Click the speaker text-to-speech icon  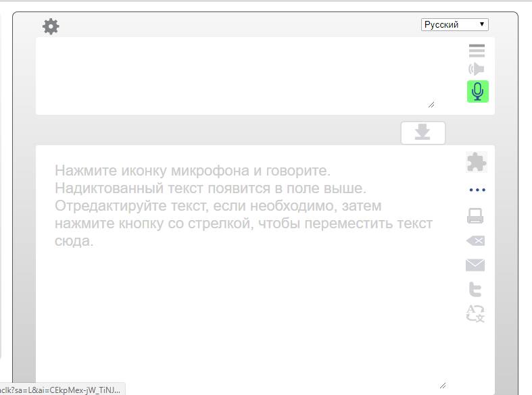click(477, 69)
